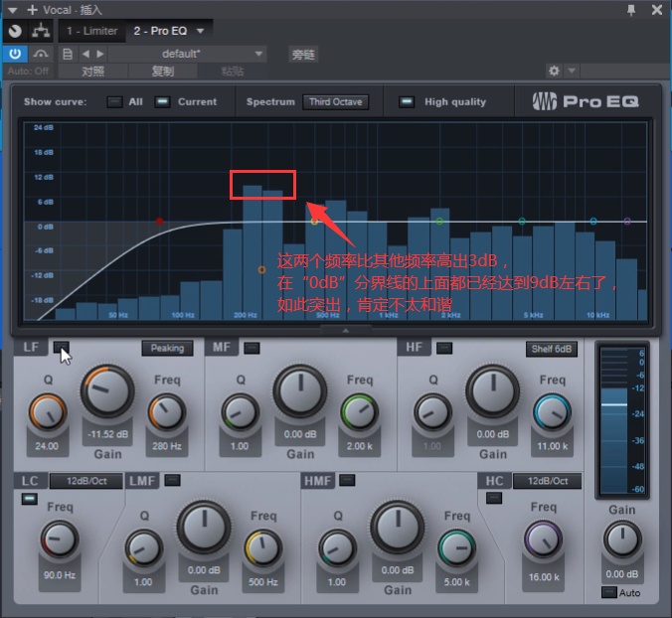Toggle the HMF band enable button
672x618 pixels.
[347, 480]
